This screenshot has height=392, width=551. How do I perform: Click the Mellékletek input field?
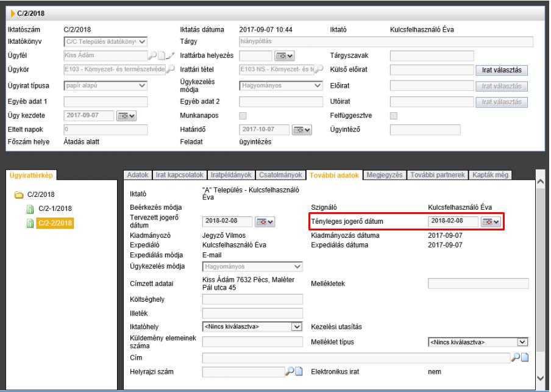pyautogui.click(x=478, y=283)
